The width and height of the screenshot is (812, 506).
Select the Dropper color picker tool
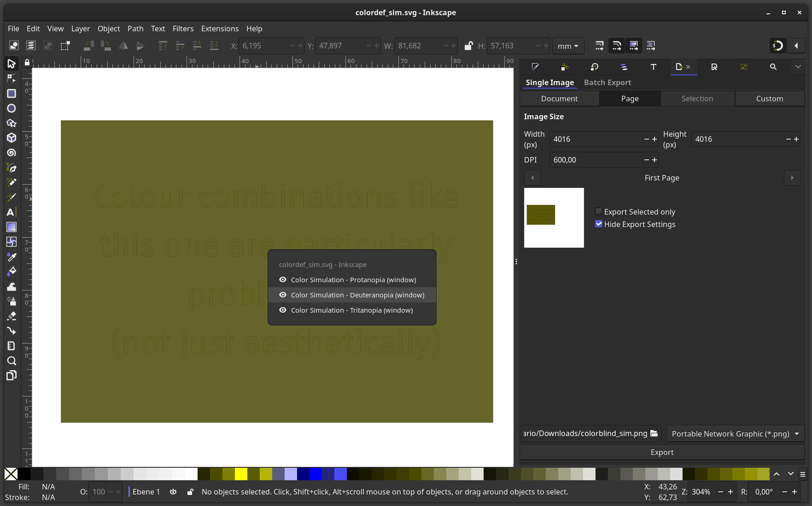click(x=12, y=256)
